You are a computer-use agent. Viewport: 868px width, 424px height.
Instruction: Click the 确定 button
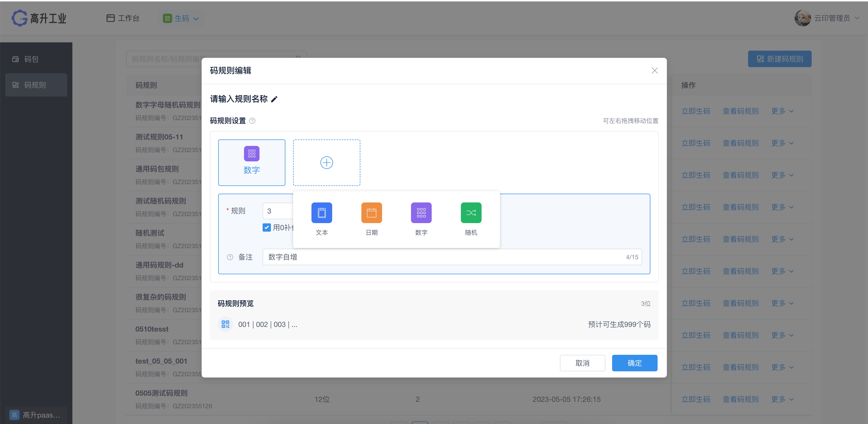tap(635, 363)
